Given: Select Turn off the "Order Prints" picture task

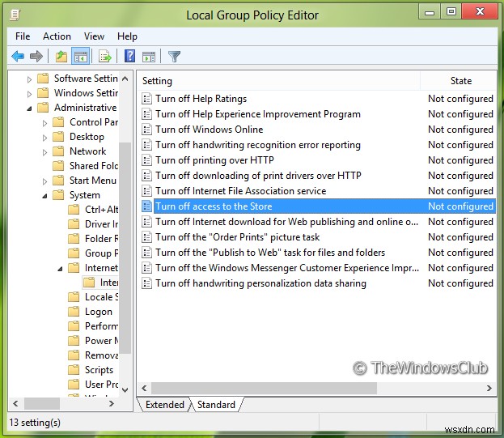Looking at the screenshot, I should click(238, 237).
